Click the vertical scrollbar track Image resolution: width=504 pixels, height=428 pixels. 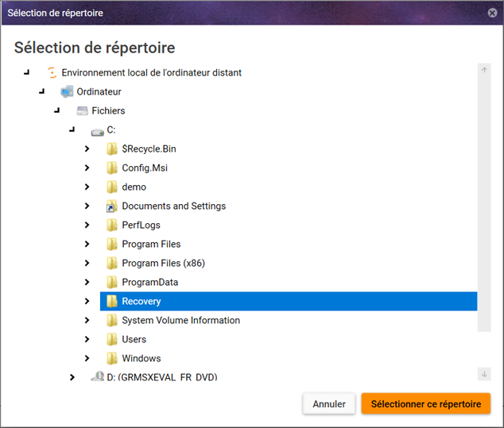coord(484,203)
